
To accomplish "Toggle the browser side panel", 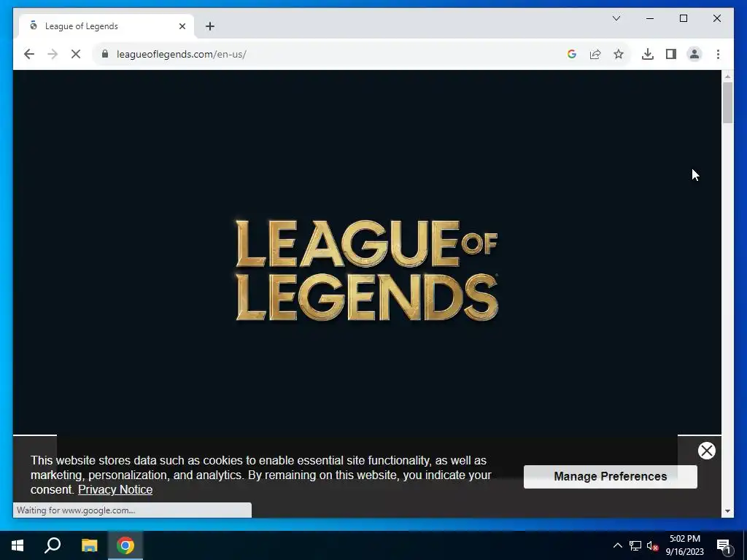I will [x=671, y=54].
